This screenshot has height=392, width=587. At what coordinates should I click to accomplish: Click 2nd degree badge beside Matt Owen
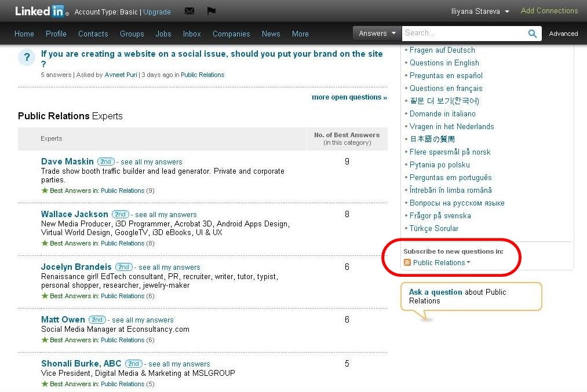tap(97, 320)
